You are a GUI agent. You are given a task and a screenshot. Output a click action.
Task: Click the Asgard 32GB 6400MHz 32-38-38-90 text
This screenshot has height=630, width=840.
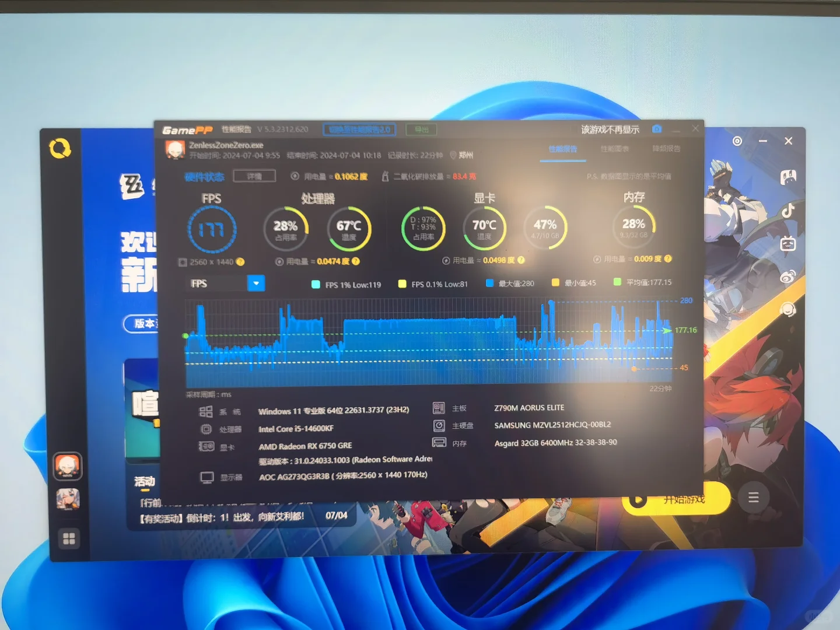click(x=555, y=443)
